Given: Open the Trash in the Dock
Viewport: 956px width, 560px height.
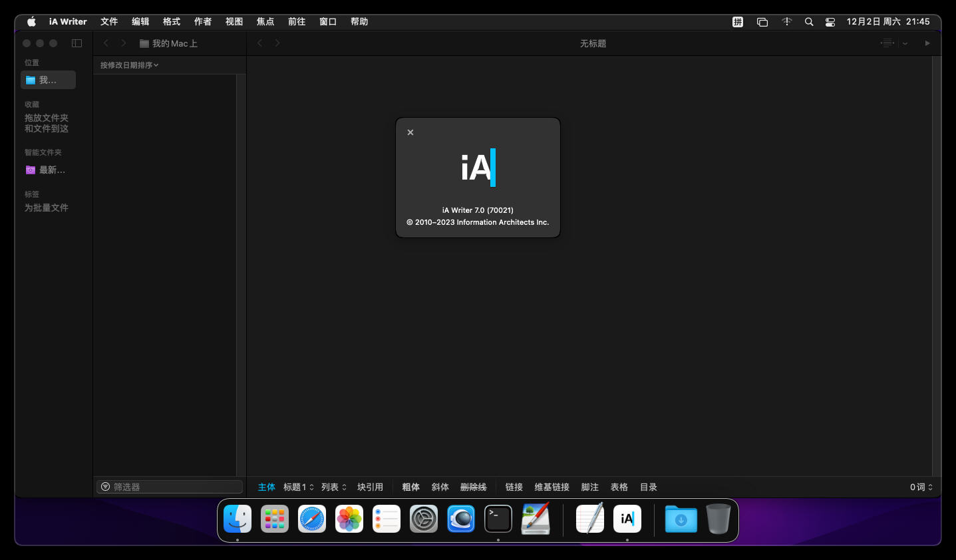Looking at the screenshot, I should pyautogui.click(x=718, y=519).
